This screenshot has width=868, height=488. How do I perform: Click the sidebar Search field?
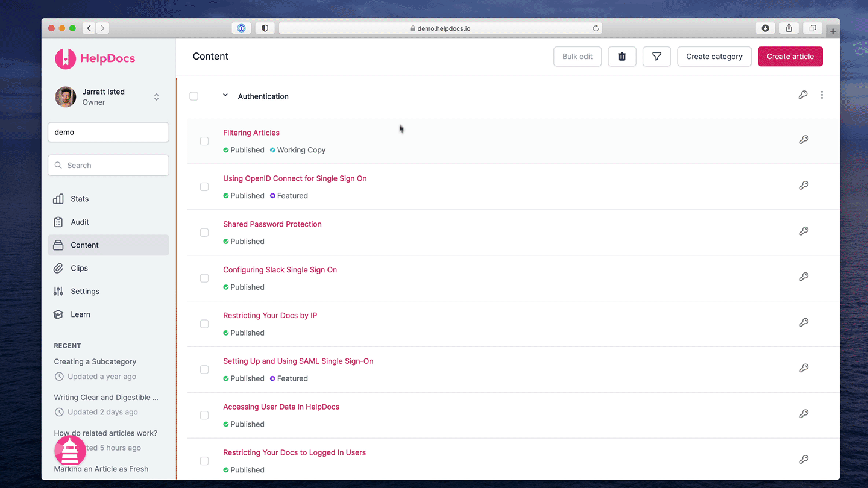point(108,166)
